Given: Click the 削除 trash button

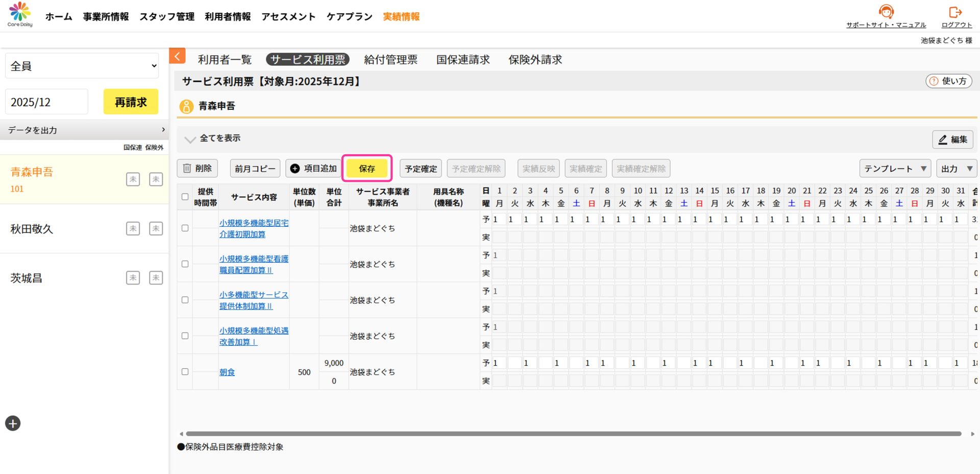Looking at the screenshot, I should point(198,169).
